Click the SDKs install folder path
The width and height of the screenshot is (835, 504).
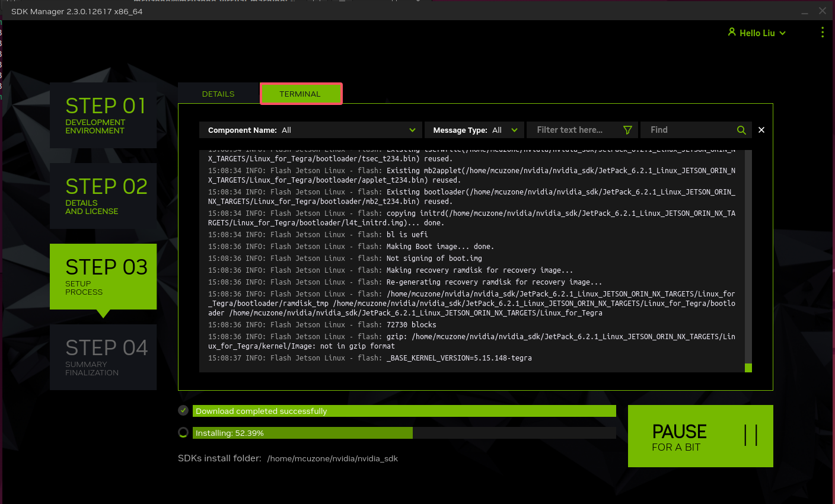click(x=333, y=458)
